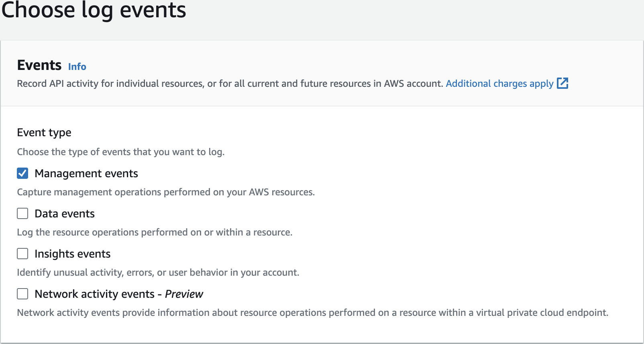Screen dimensions: 644x344
Task: Uncheck the Management events checkbox
Action: click(x=22, y=173)
